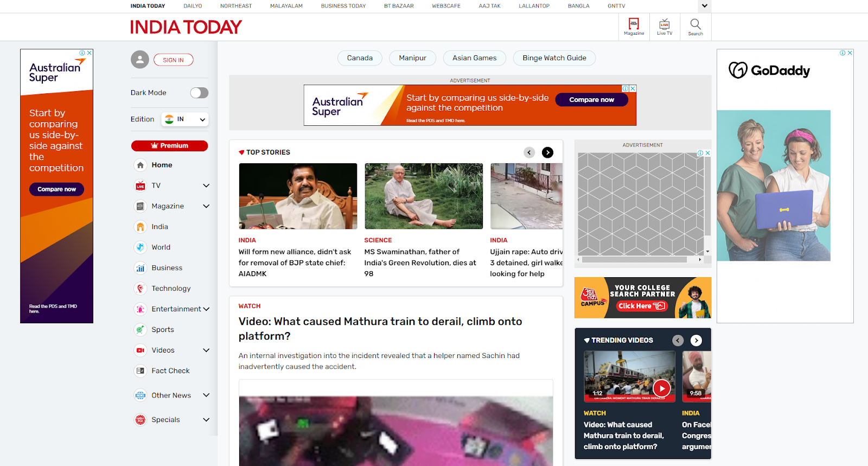
Task: Click the Business chart icon
Action: coord(141,268)
